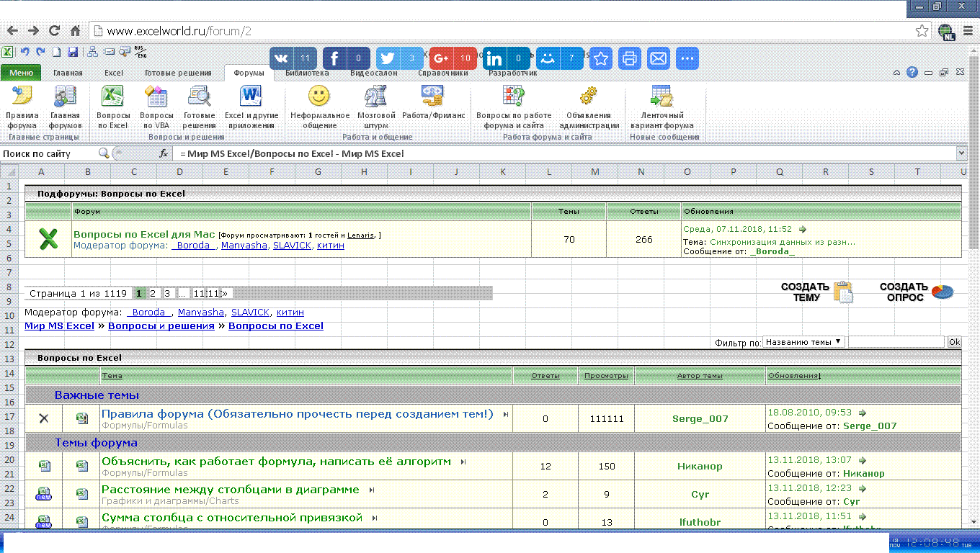Click the СОЗДАТЬ ТЕМУ clipboard button

pyautogui.click(x=817, y=292)
